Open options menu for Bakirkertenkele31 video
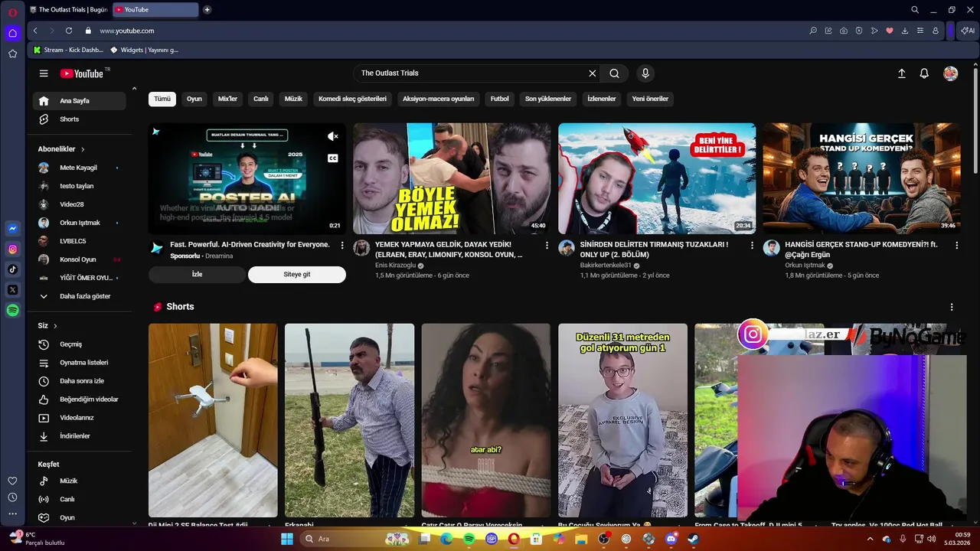 (752, 246)
